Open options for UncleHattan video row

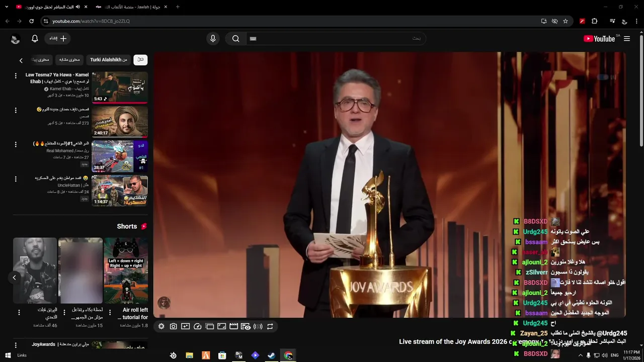click(16, 178)
